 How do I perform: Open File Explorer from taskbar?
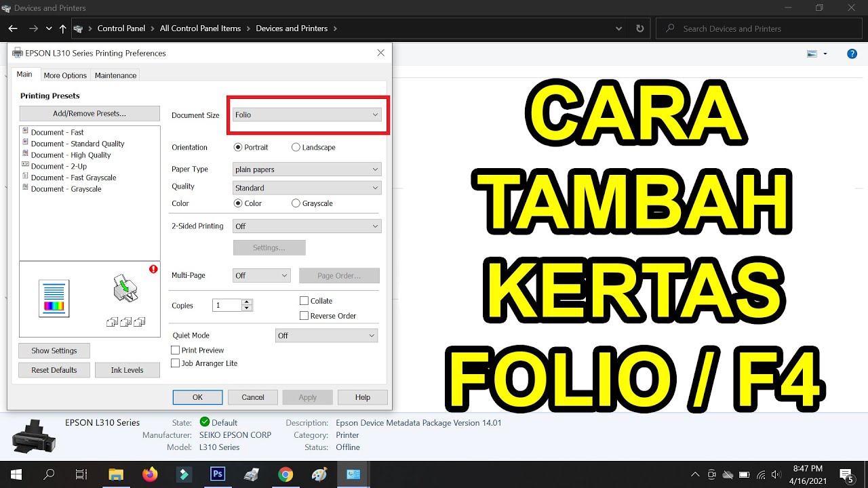tap(116, 474)
